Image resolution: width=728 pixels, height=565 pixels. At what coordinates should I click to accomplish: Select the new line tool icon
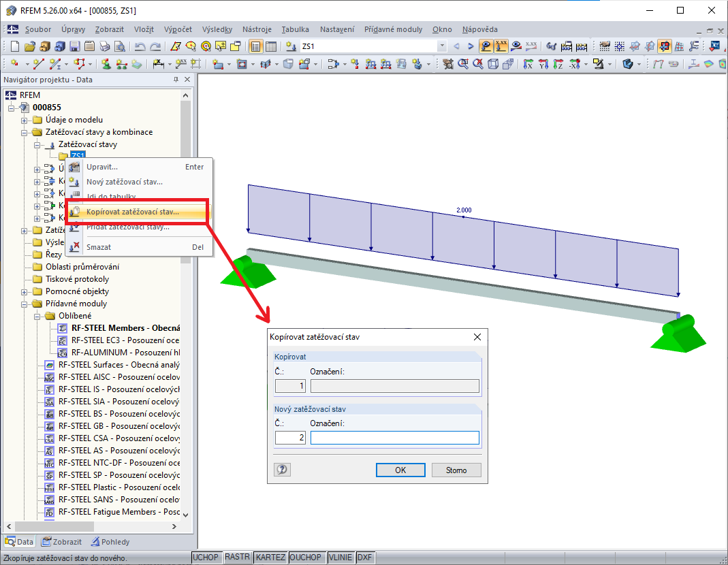pos(39,64)
